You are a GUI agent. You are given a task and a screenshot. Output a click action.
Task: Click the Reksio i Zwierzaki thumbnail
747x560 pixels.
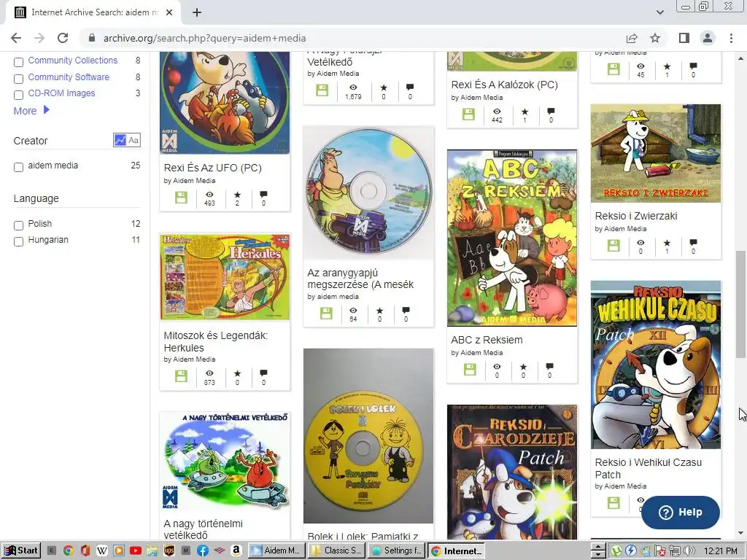(656, 153)
